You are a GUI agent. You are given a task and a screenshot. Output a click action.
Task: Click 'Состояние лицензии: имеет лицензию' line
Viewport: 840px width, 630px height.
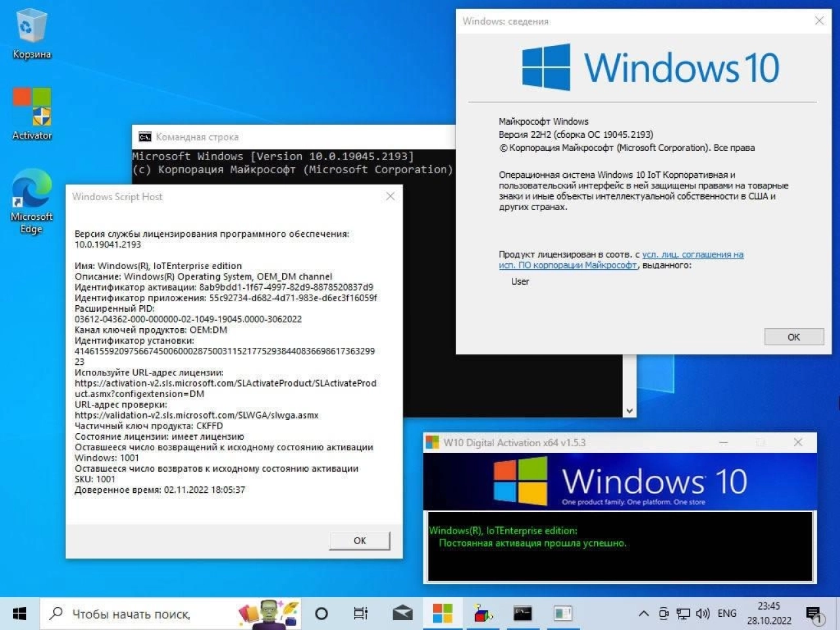159,436
